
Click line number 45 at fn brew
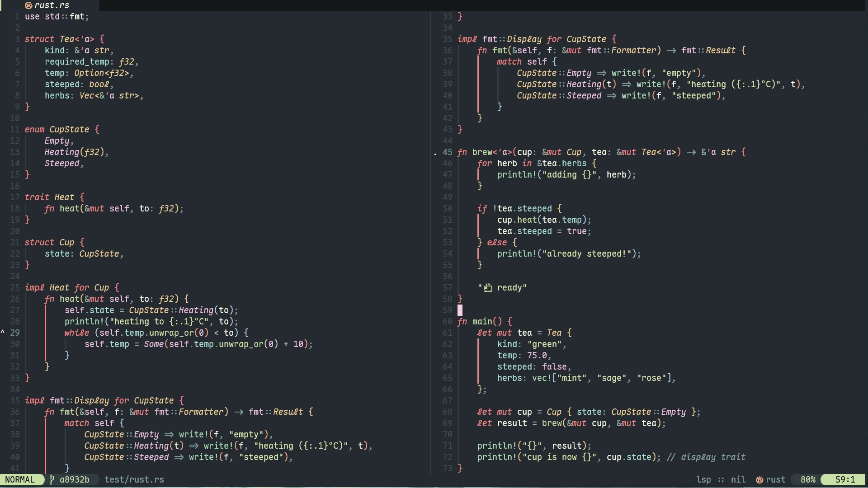point(447,152)
